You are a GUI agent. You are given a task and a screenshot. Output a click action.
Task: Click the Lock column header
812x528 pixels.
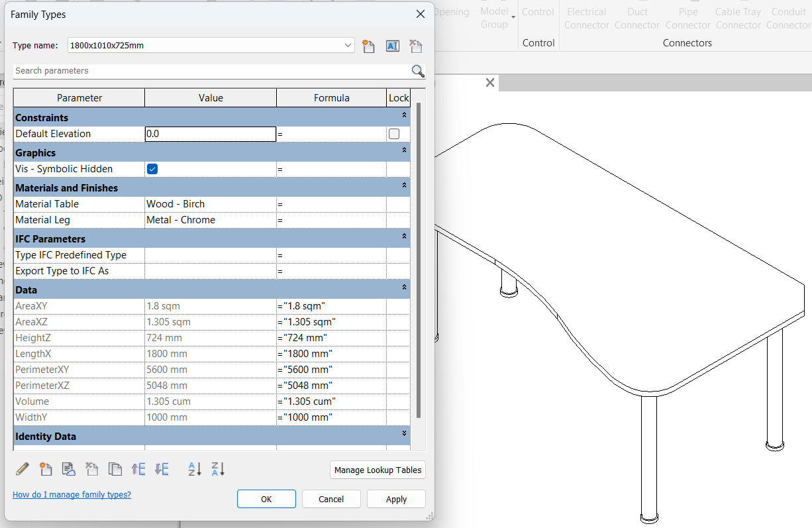(x=399, y=97)
